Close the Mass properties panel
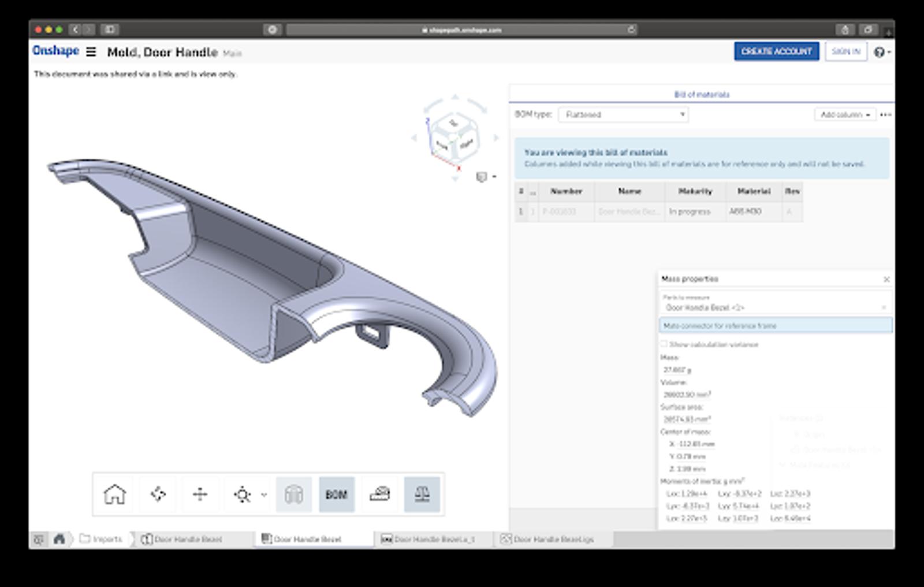 [x=886, y=279]
